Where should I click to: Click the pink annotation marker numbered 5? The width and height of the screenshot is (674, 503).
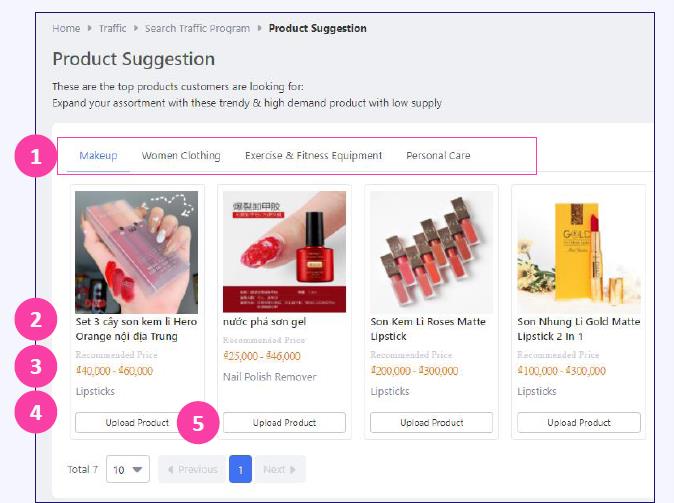(198, 423)
